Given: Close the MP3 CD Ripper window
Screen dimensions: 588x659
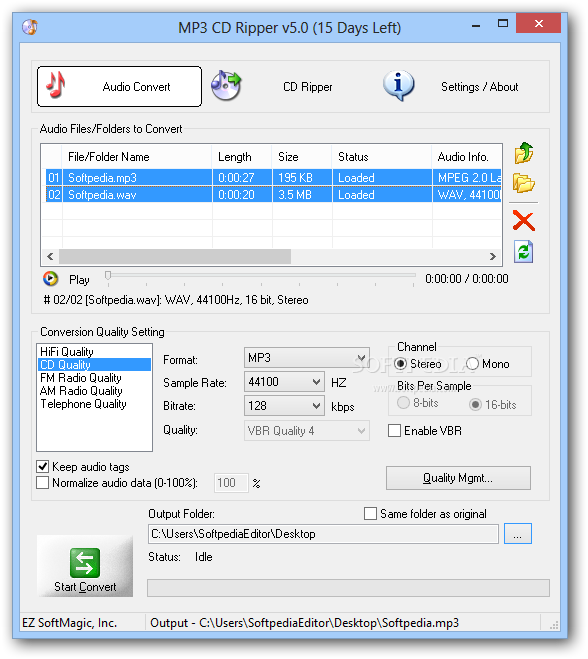Looking at the screenshot, I should (x=539, y=24).
